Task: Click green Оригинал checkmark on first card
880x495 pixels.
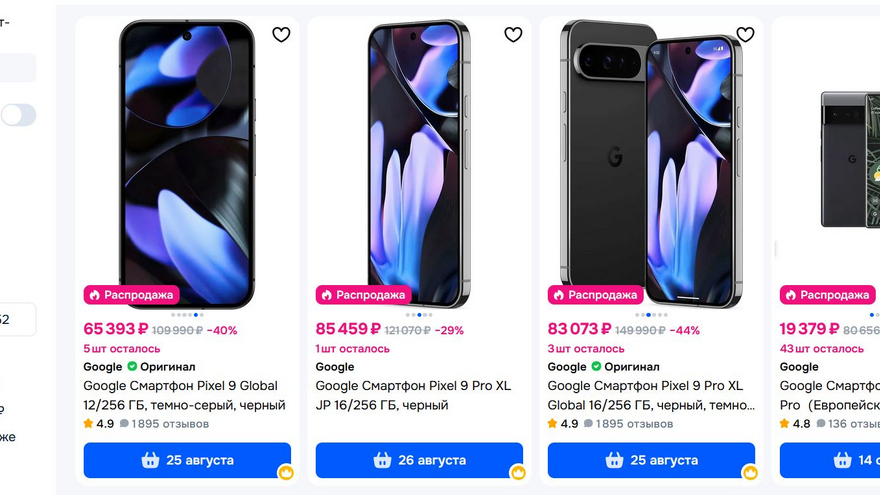Action: coord(132,366)
